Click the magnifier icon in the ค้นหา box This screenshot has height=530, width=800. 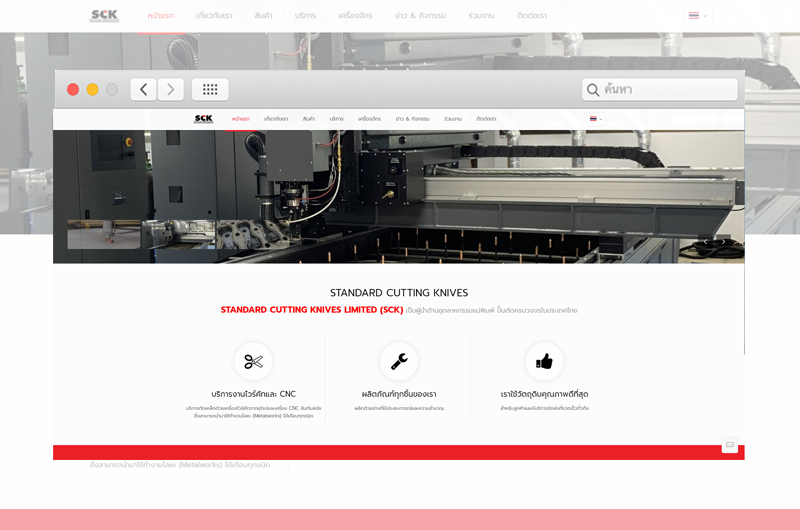(x=592, y=90)
